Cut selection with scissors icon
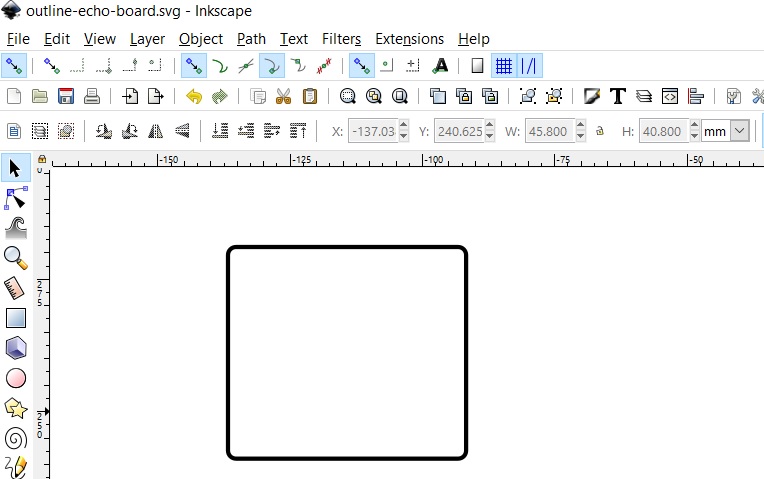The image size is (764, 479). click(283, 96)
